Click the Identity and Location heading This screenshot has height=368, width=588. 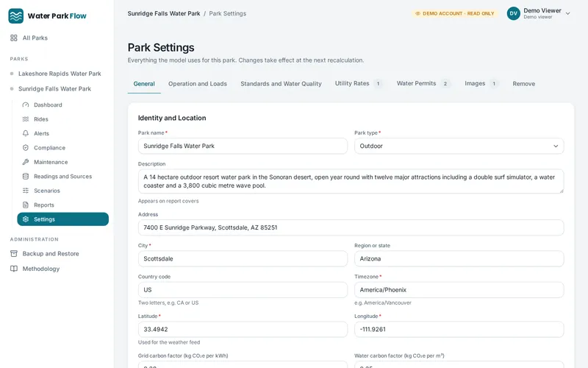click(x=172, y=118)
